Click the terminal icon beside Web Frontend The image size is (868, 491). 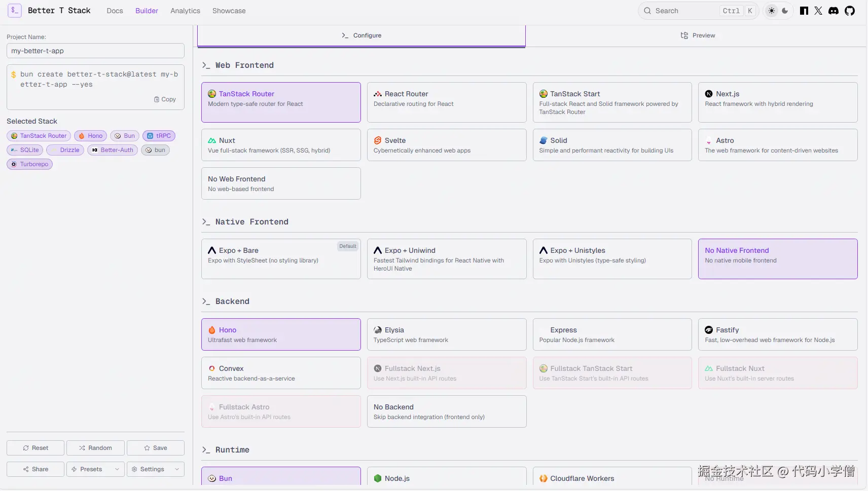click(x=206, y=65)
